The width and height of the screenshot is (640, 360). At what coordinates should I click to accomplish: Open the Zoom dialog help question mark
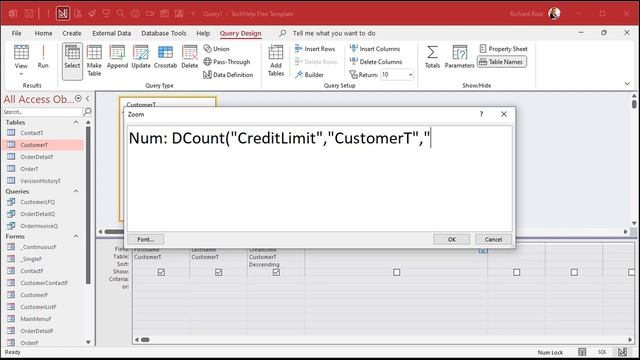point(482,114)
